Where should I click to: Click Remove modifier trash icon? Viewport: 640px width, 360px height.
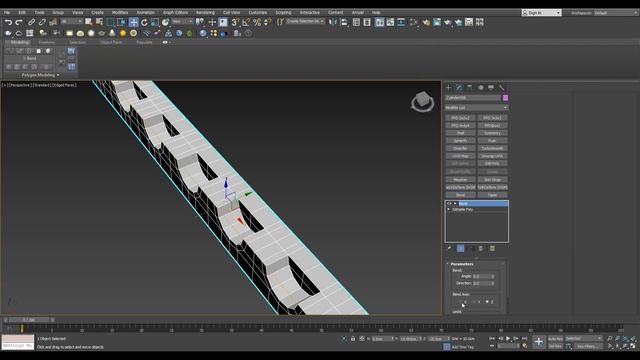point(481,248)
